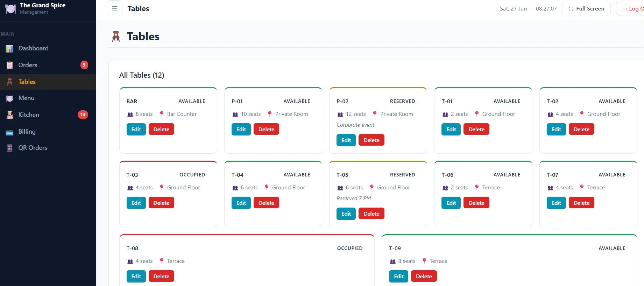Edit occupied table T-08

point(136,276)
